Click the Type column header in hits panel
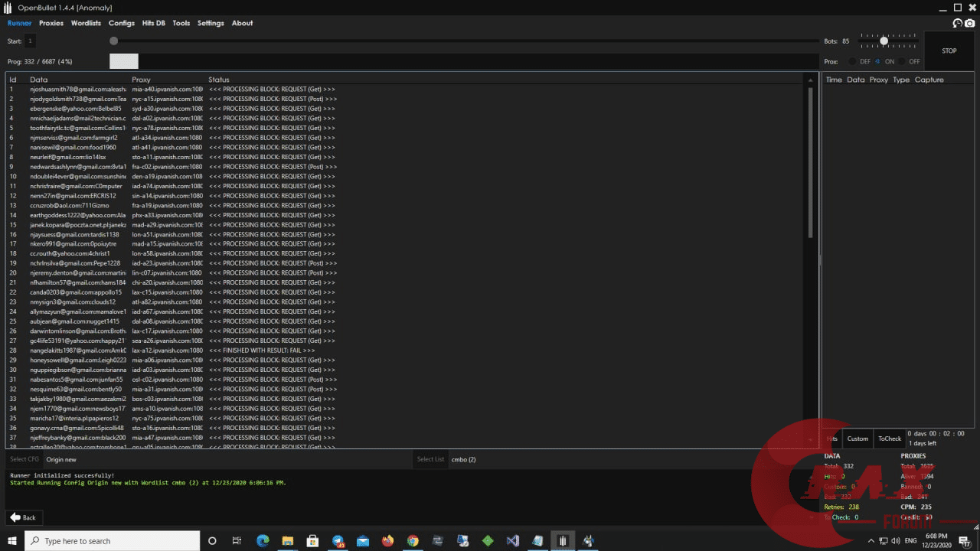Image resolution: width=980 pixels, height=551 pixels. coord(901,80)
